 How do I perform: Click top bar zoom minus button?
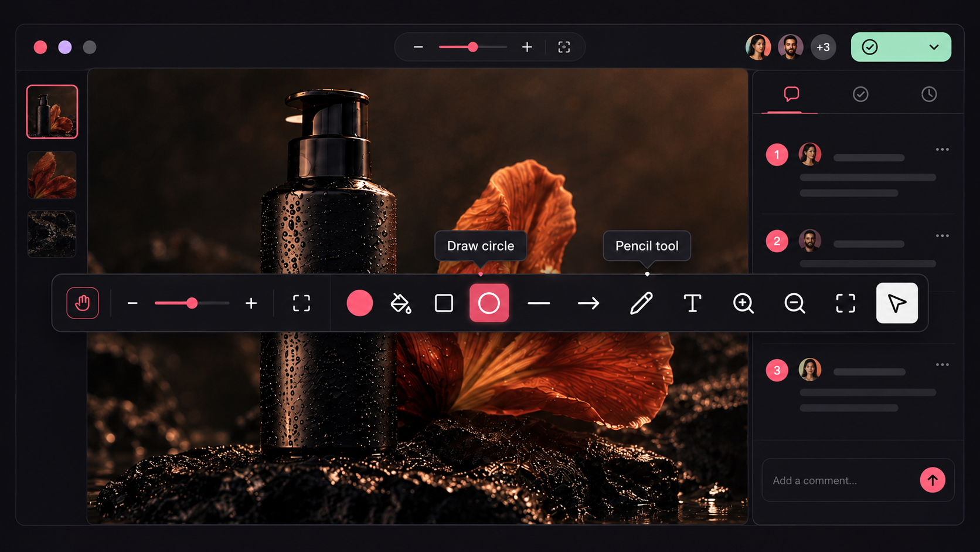tap(418, 47)
